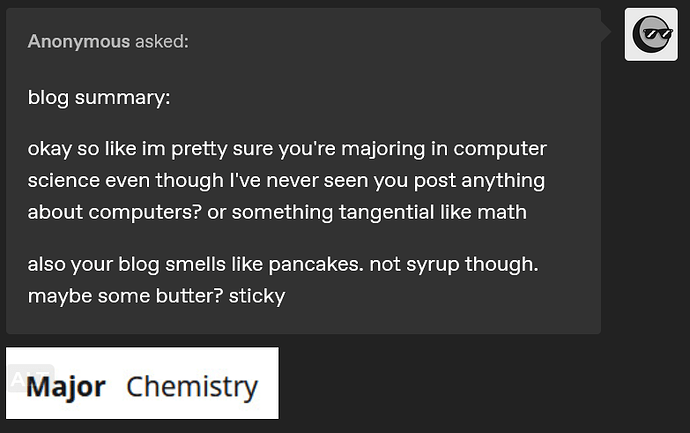
Task: Click the word math in the ask
Action: [x=502, y=212]
